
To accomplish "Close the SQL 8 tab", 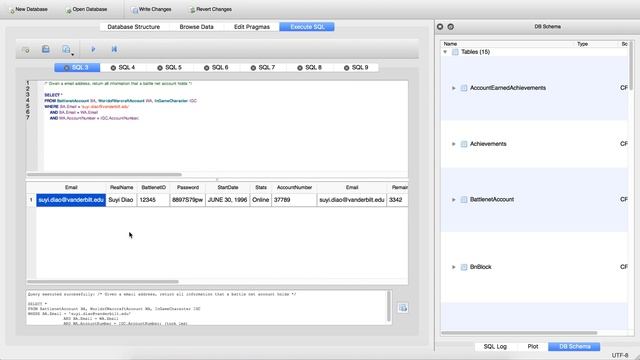I will (x=300, y=68).
